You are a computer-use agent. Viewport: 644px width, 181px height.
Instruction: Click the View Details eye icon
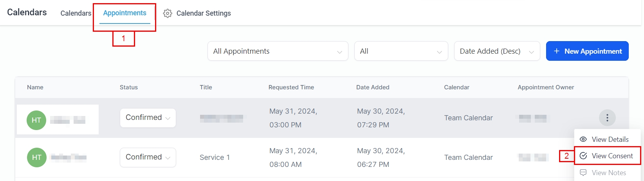tap(583, 139)
